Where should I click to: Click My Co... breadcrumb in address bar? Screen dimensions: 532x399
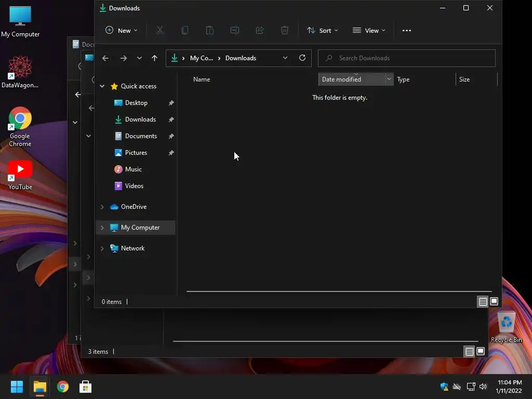(x=202, y=58)
